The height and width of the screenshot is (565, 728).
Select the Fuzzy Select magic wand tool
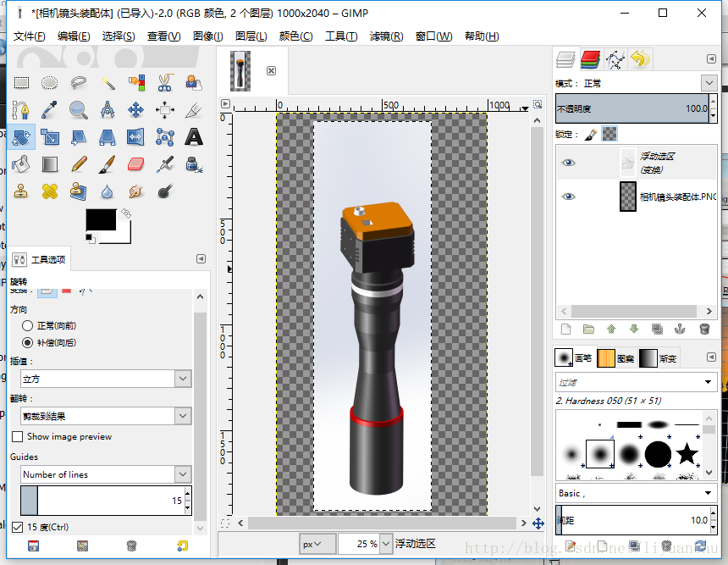[108, 83]
